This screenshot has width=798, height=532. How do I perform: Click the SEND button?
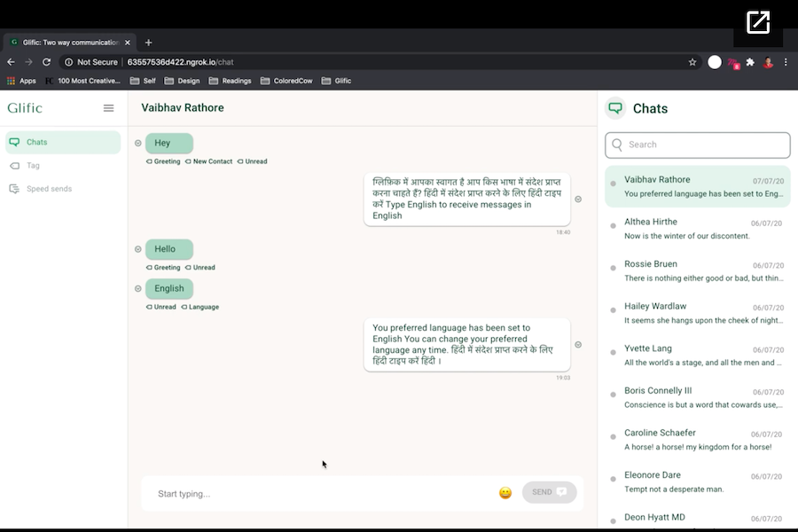click(549, 492)
